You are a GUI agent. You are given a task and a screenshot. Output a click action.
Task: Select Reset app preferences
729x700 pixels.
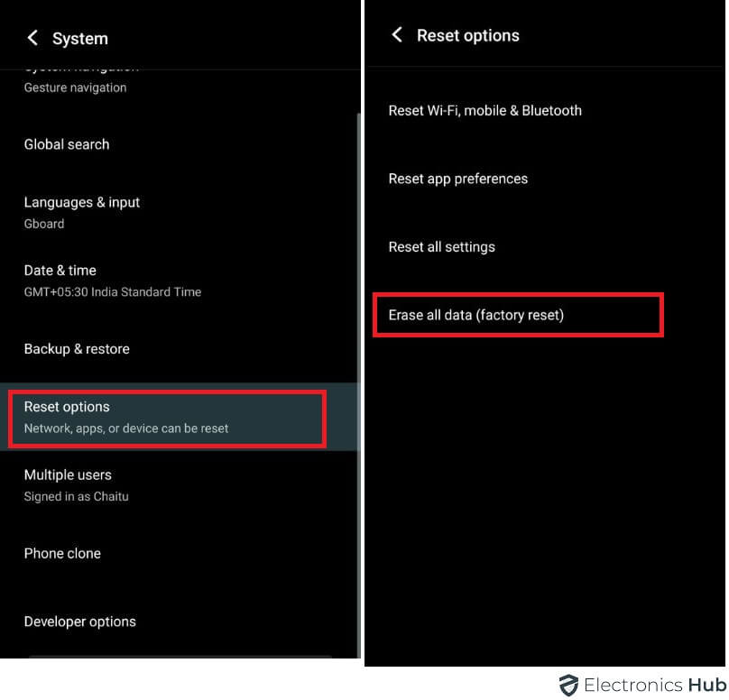457,179
